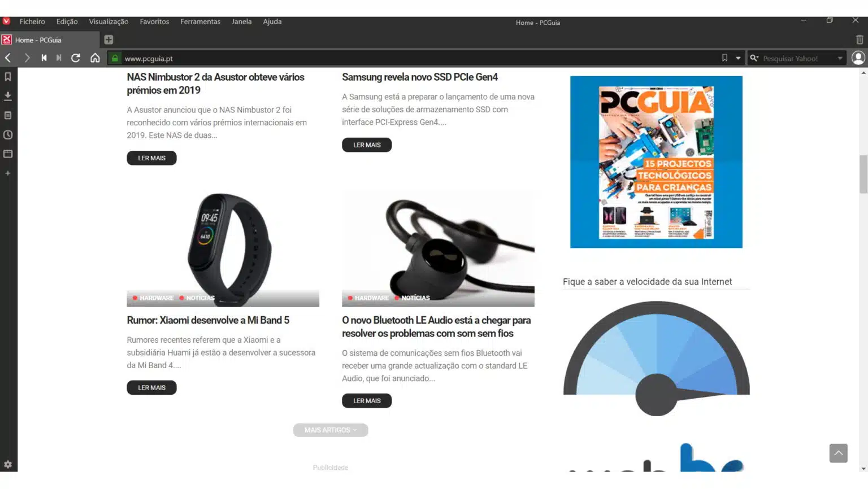Open the Samsung SSD PCIe Gen4 headline
The width and height of the screenshot is (868, 489).
(420, 77)
